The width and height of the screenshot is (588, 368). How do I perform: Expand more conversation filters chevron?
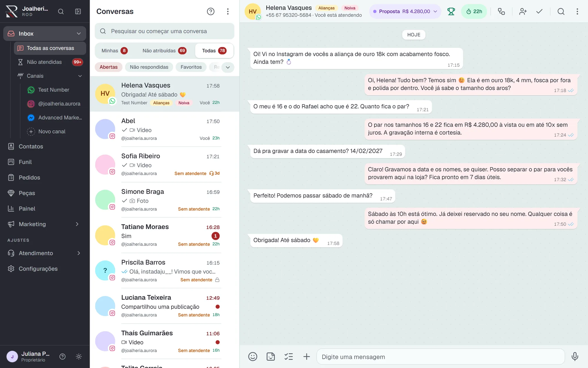click(x=228, y=67)
